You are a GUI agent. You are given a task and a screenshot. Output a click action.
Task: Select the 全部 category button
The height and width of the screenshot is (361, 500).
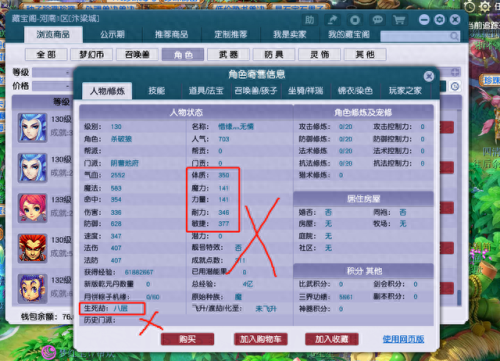pos(46,54)
